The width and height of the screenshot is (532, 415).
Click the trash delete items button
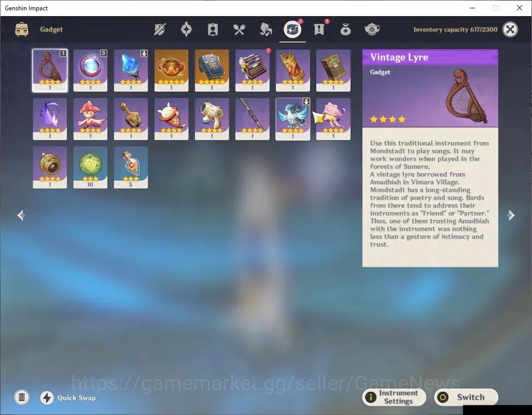pos(22,397)
